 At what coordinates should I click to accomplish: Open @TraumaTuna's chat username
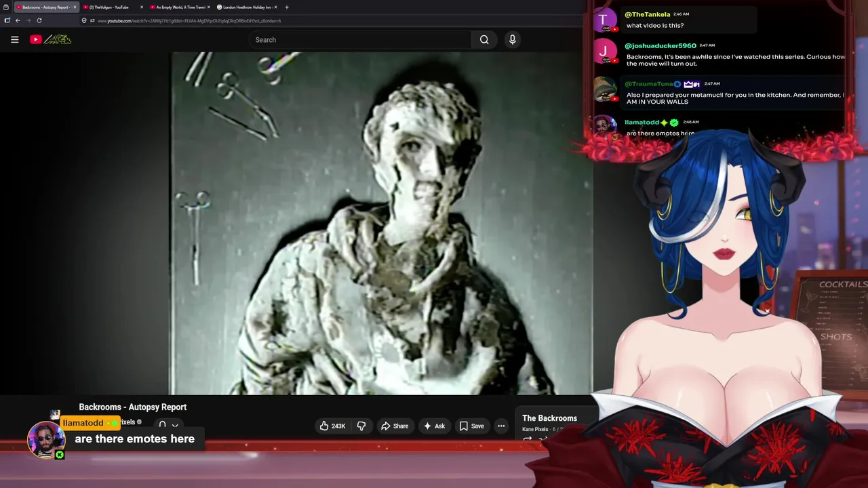tap(649, 84)
